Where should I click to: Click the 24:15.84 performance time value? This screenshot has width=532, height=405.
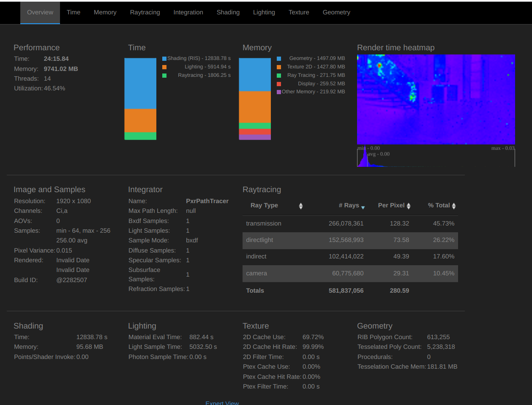[x=56, y=59]
